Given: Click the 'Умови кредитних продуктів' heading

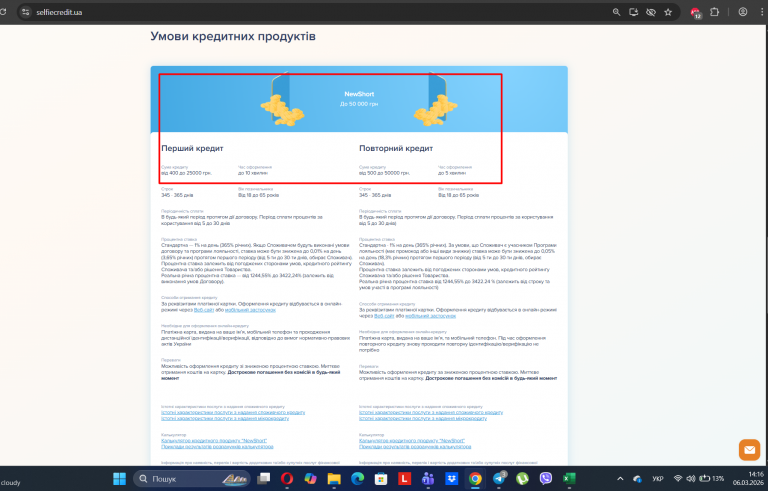Looking at the screenshot, I should (x=233, y=36).
